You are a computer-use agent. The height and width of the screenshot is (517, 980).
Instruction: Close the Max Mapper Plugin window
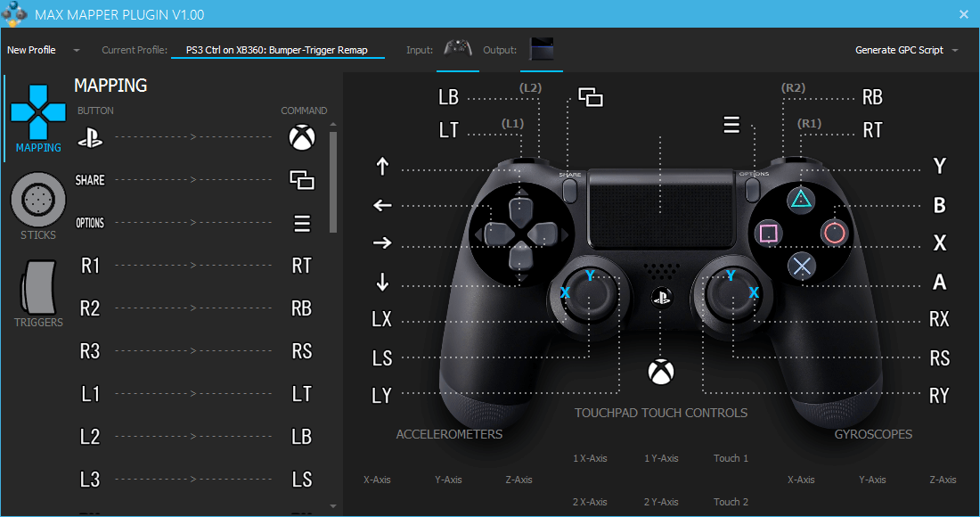tap(964, 14)
